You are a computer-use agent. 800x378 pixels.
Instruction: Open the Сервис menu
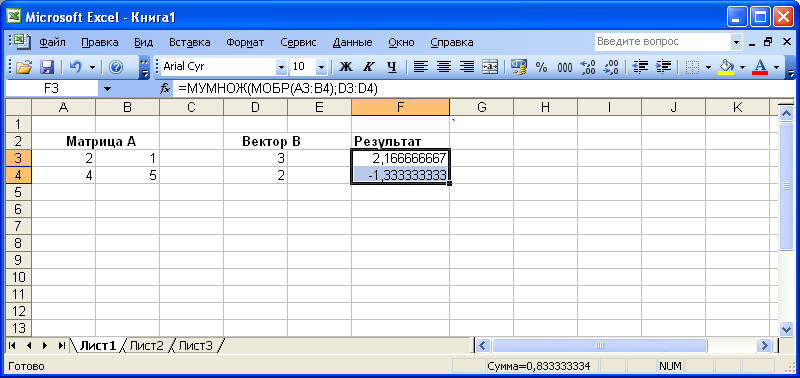[x=298, y=42]
